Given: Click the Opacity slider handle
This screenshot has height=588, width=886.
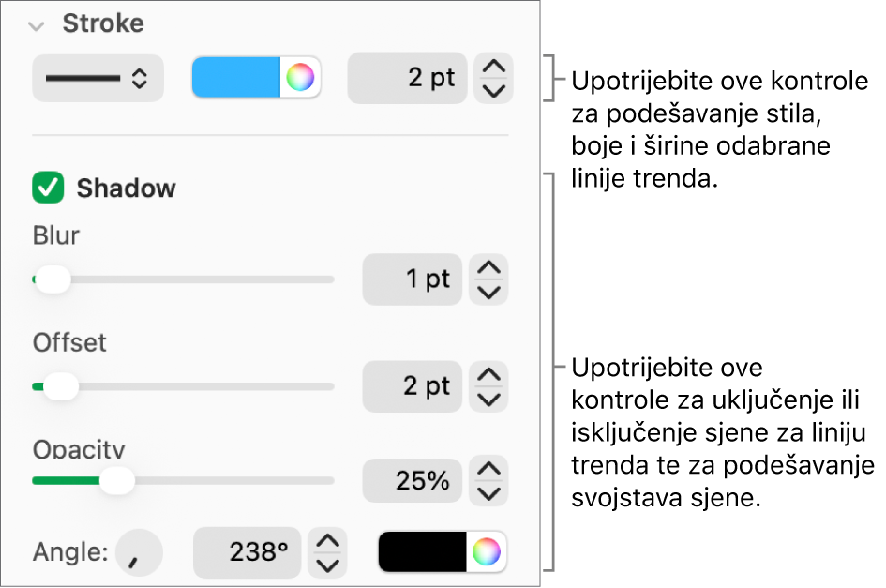Looking at the screenshot, I should click(x=118, y=480).
